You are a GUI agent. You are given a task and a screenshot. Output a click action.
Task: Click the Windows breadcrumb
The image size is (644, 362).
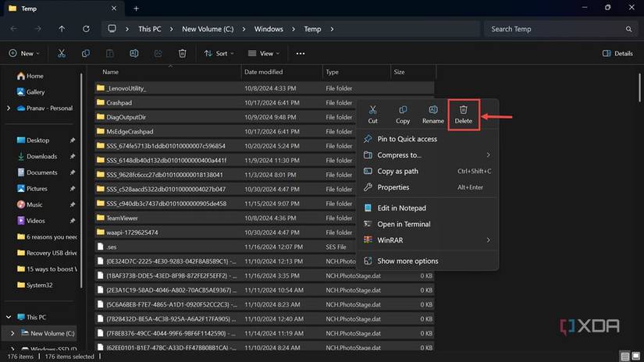[269, 29]
